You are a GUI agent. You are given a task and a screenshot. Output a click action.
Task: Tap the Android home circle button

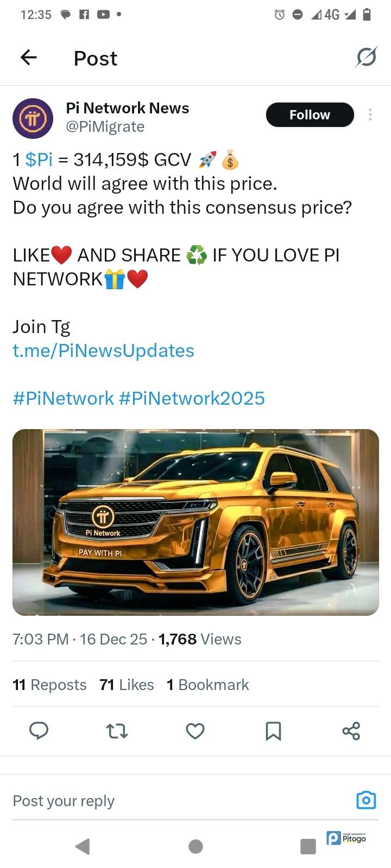(x=195, y=846)
